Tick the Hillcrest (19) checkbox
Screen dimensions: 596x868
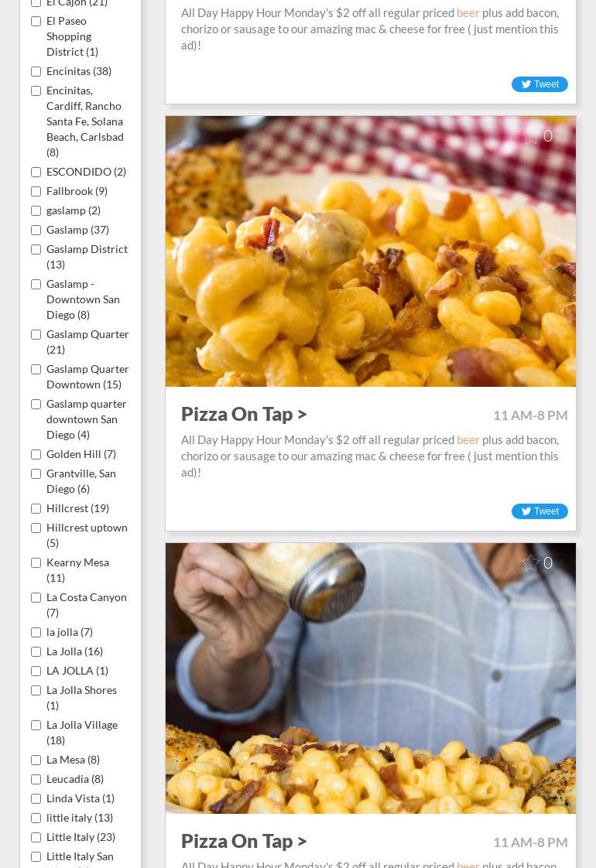[x=36, y=509]
